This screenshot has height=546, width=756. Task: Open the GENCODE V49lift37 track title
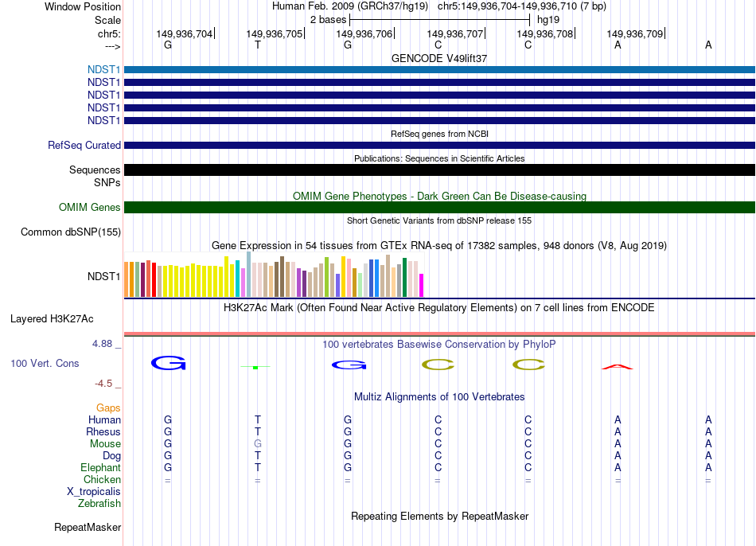click(x=439, y=58)
